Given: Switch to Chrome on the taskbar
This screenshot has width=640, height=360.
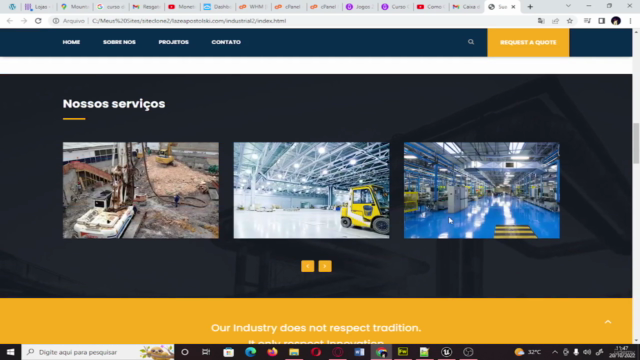Looking at the screenshot, I should click(x=381, y=352).
